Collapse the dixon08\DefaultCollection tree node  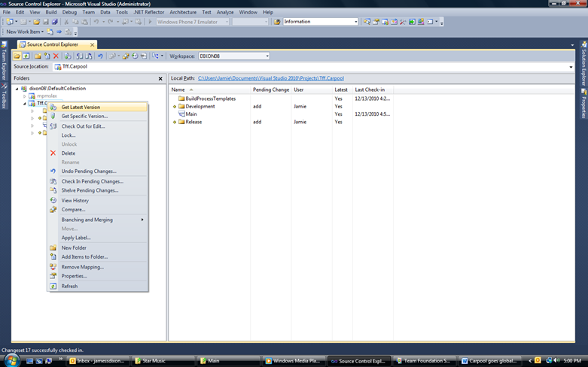pyautogui.click(x=17, y=89)
